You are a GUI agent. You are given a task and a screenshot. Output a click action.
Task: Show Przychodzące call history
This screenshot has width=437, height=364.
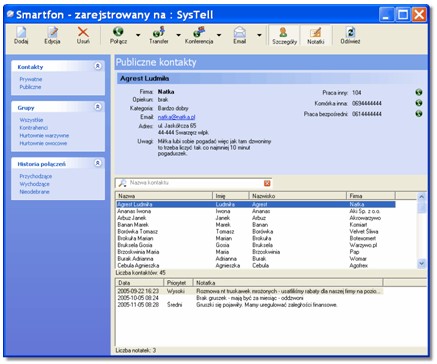36,176
